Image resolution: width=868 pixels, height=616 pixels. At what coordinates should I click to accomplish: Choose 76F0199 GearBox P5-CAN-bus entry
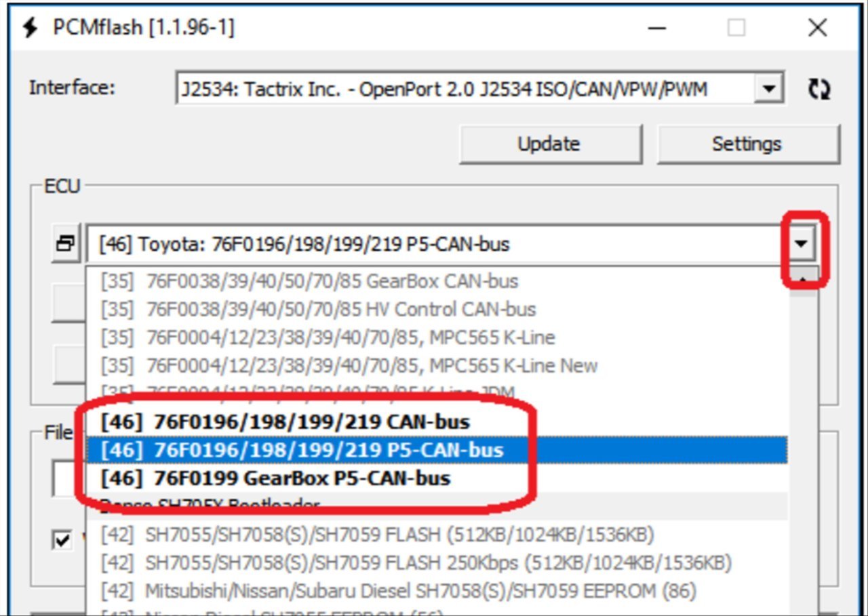pyautogui.click(x=437, y=478)
